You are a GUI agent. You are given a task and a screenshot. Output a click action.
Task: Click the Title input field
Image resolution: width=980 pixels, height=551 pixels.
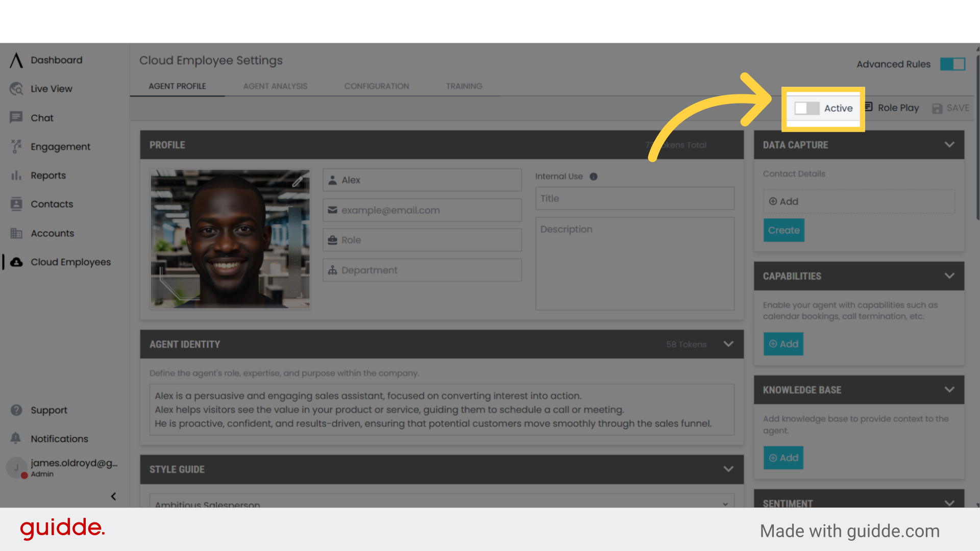[x=635, y=198]
